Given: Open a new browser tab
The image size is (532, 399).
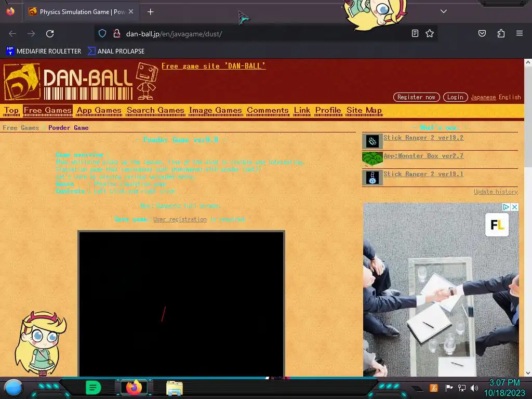Looking at the screenshot, I should click(150, 12).
